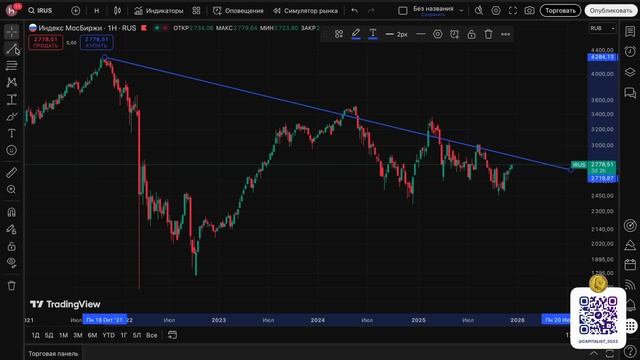This screenshot has width=640, height=360.
Task: Select the 1М date range
Action: [63, 335]
